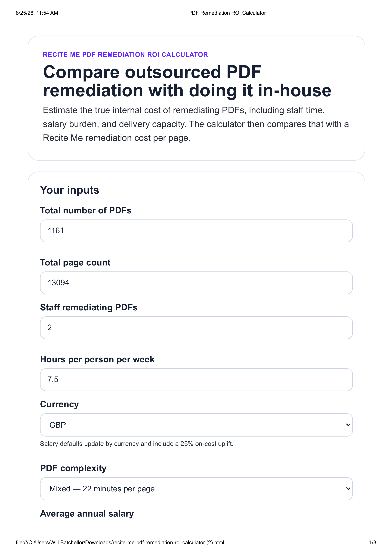Click the Total page count field showing 13094
392x555 pixels.
(x=196, y=283)
